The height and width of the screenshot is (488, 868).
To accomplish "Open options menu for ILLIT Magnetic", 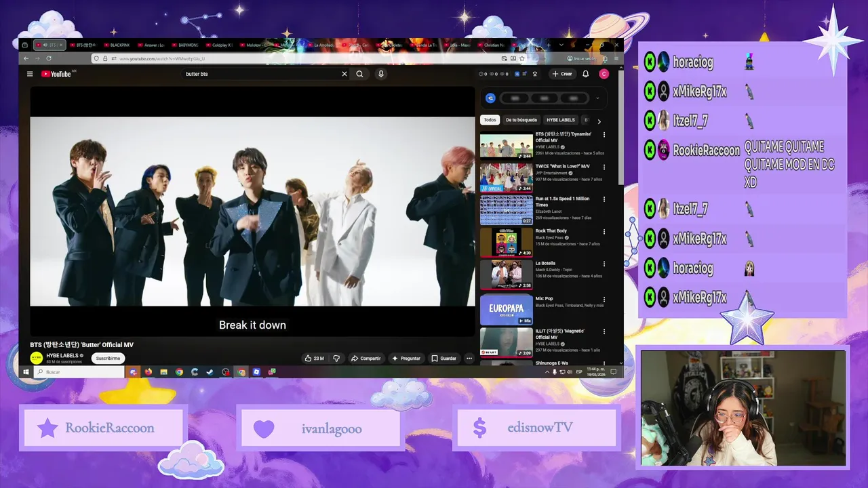I will (x=604, y=331).
